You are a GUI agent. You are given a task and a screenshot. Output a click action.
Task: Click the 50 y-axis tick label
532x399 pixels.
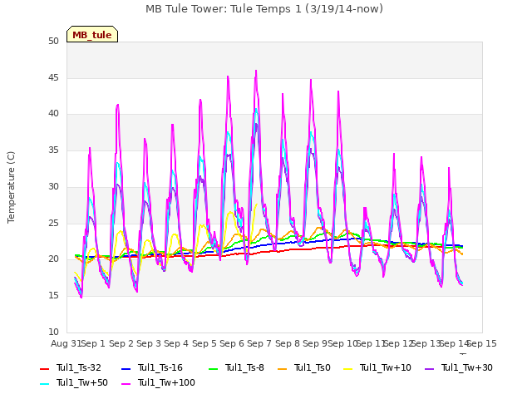pyautogui.click(x=53, y=41)
